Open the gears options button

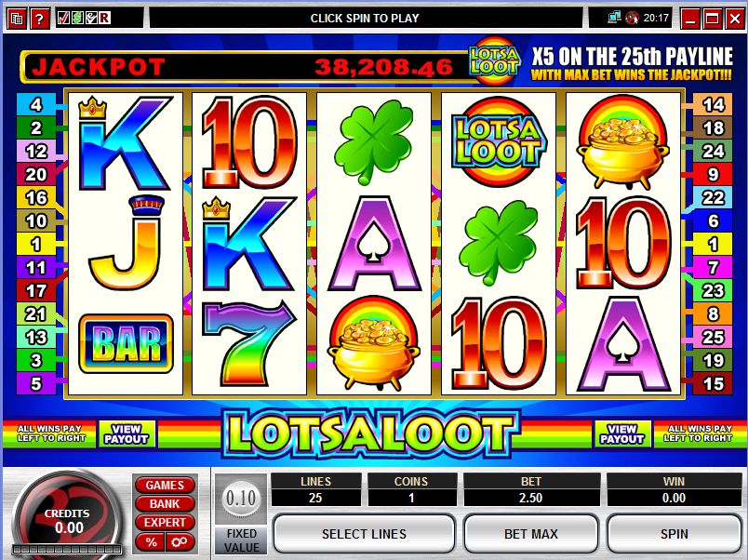[180, 542]
